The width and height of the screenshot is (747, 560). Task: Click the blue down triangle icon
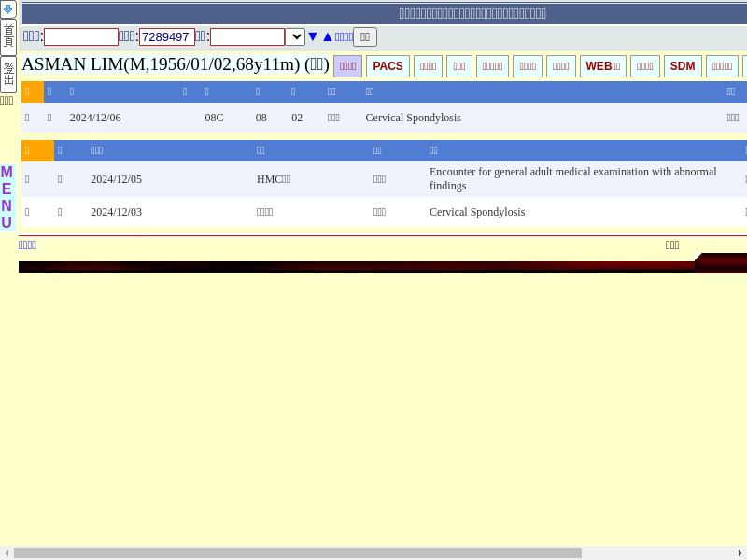click(313, 36)
